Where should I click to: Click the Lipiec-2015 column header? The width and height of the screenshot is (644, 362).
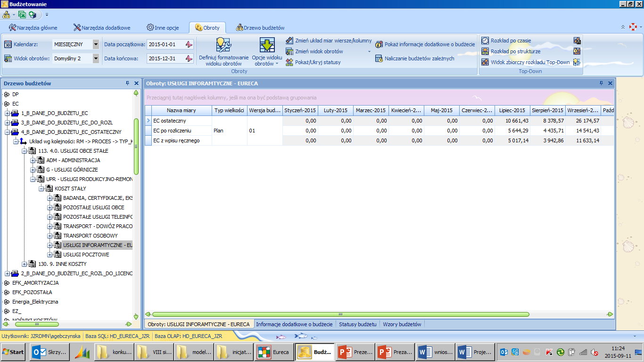[512, 110]
